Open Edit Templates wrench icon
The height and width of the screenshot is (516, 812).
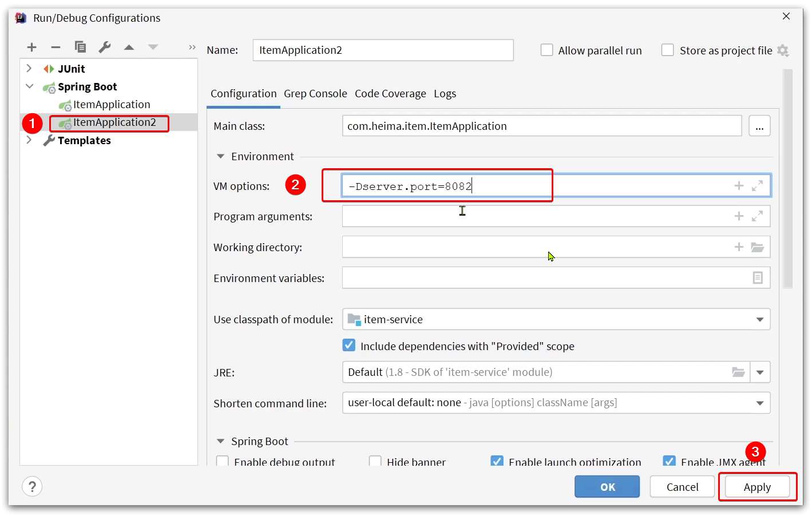coord(104,47)
